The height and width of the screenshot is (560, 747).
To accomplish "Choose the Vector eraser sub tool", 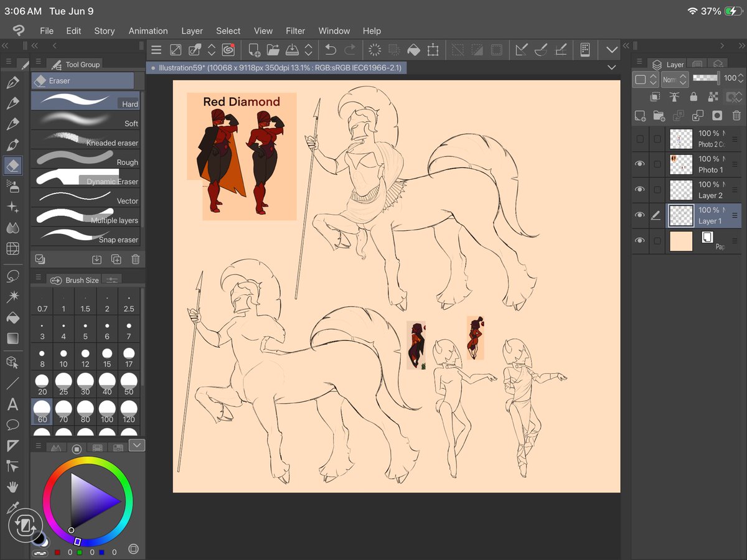I will [86, 197].
